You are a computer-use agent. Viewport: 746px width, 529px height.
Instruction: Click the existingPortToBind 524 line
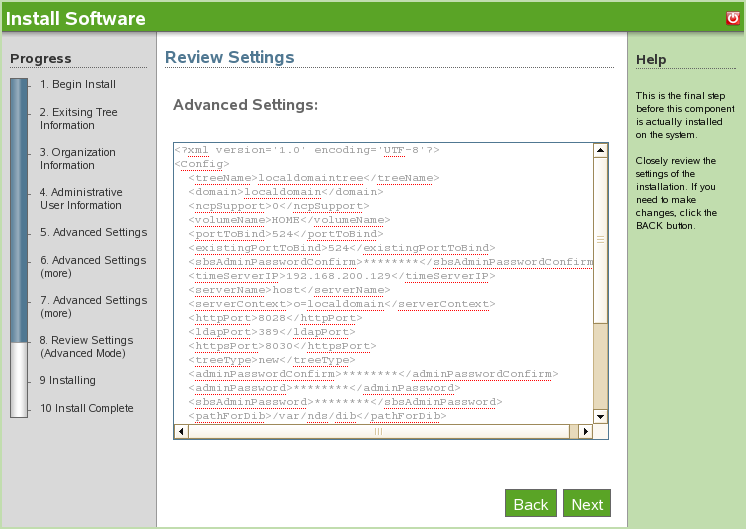[342, 248]
